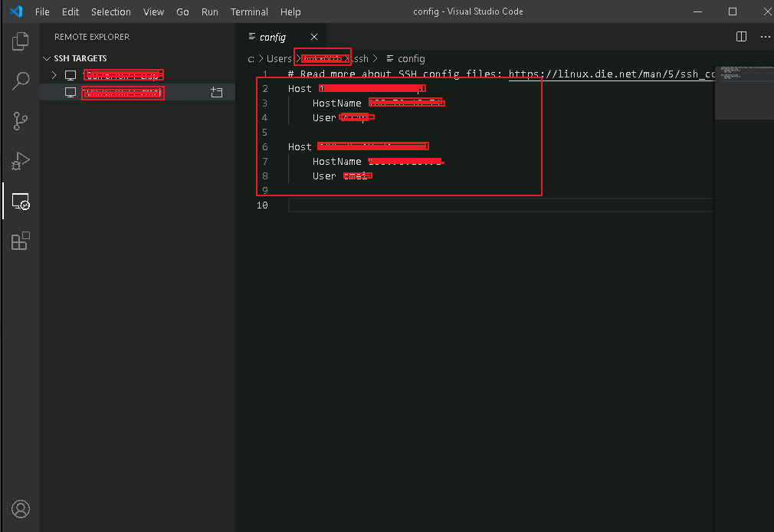The image size is (774, 532).
Task: Open the Source Control view
Action: click(20, 121)
